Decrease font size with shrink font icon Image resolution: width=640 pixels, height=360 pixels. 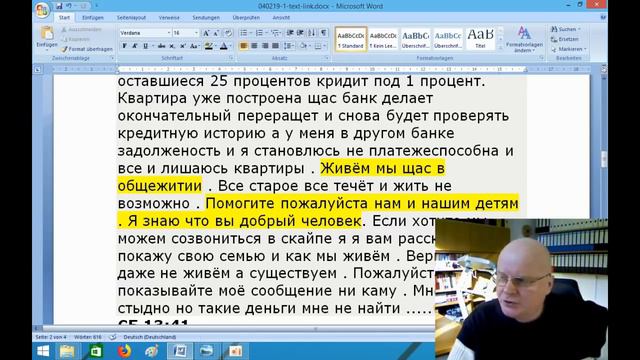[x=216, y=33]
